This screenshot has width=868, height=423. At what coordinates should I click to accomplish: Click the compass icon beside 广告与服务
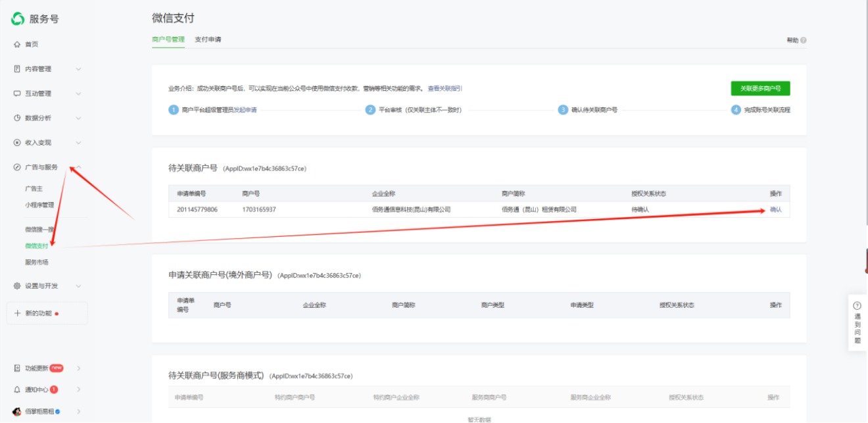[17, 167]
